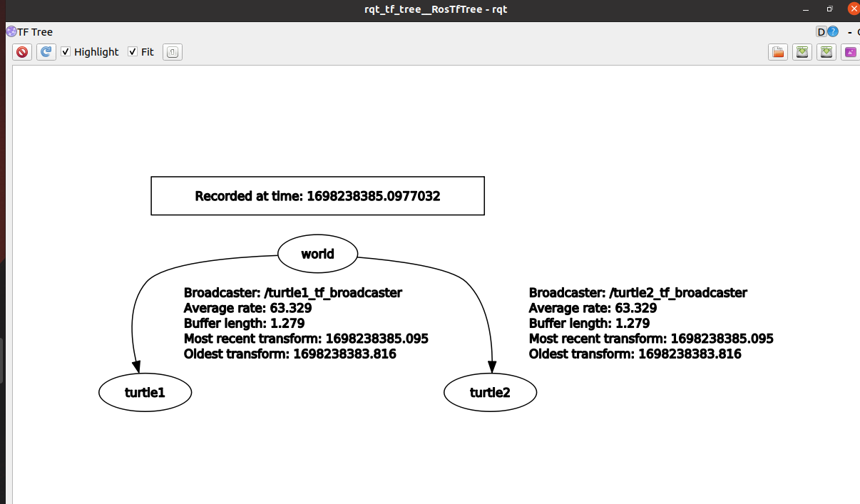Click Buffer length under turtle2 broadcaster
The height and width of the screenshot is (504, 860).
[590, 323]
